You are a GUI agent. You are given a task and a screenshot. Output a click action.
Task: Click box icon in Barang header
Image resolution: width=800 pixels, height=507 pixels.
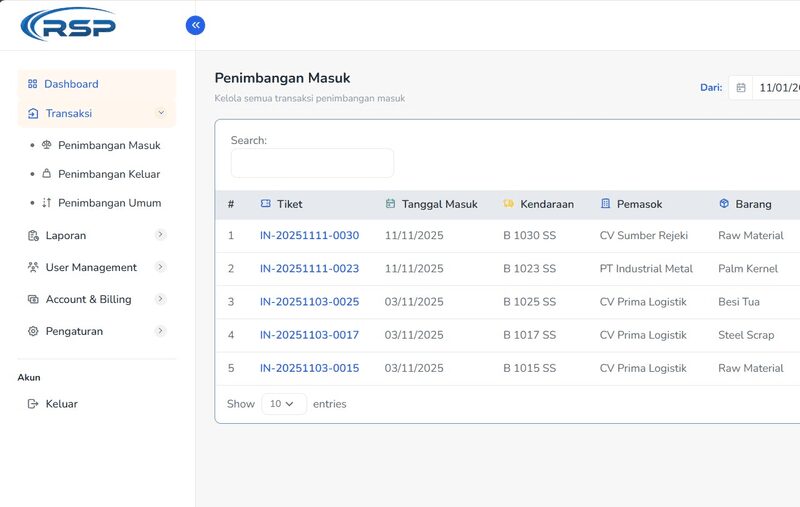pos(724,204)
